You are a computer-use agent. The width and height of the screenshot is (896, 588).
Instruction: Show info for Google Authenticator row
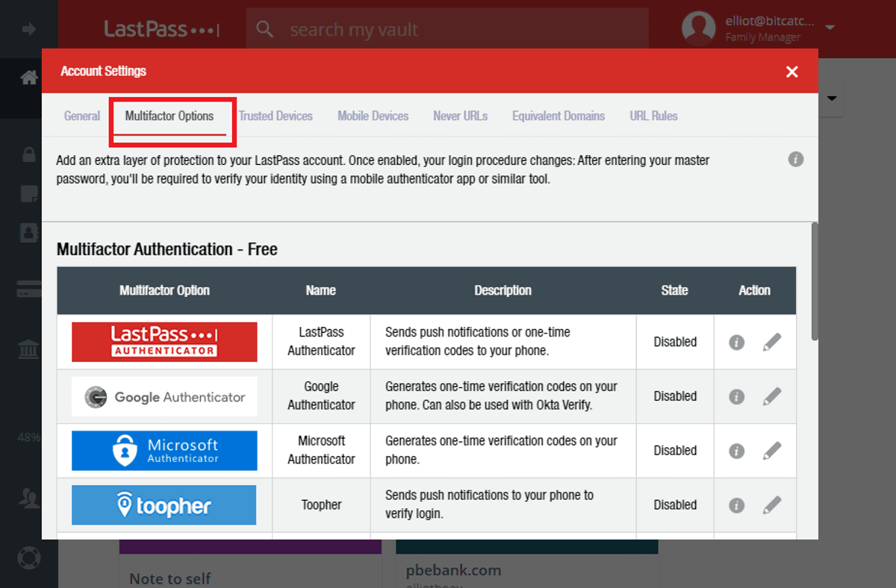pos(736,397)
